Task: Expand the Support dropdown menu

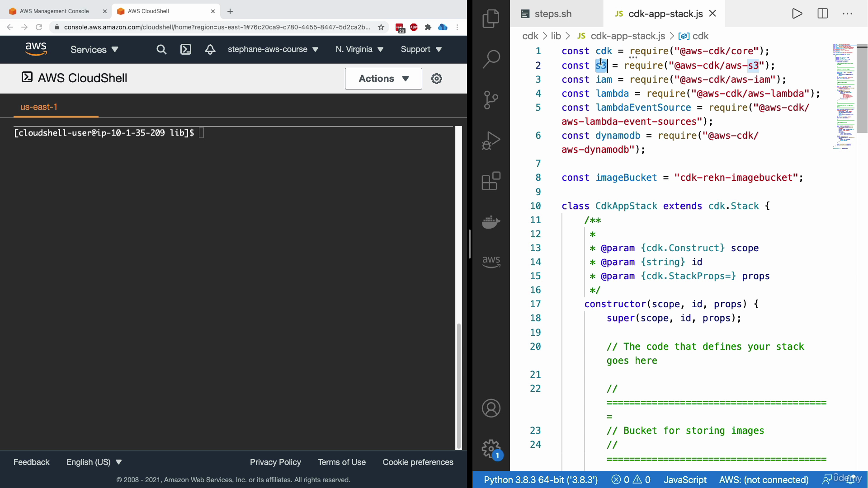Action: point(421,49)
